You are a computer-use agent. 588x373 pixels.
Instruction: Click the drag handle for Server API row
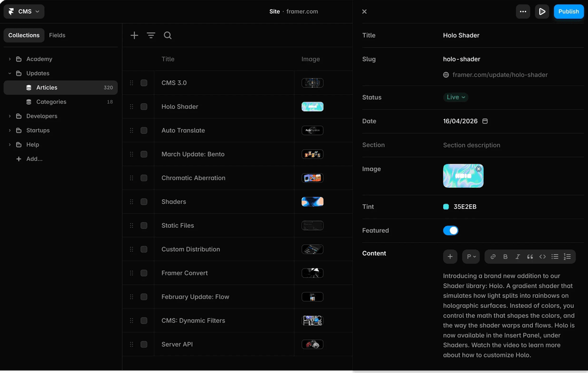(131, 344)
